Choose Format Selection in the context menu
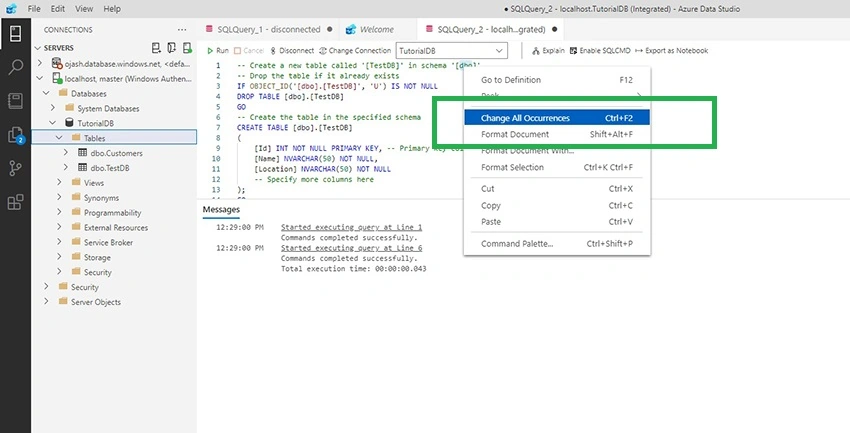This screenshot has width=850, height=433. point(557,167)
